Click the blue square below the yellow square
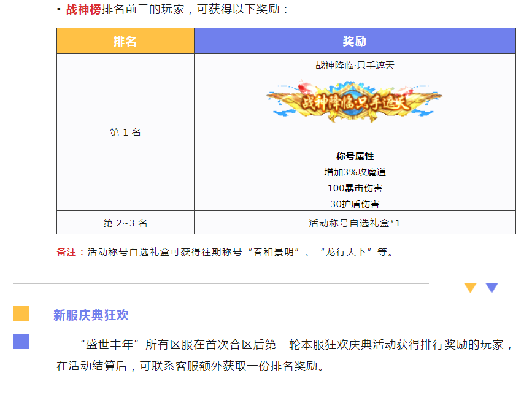Viewport: 532px width, 403px height. click(x=21, y=341)
